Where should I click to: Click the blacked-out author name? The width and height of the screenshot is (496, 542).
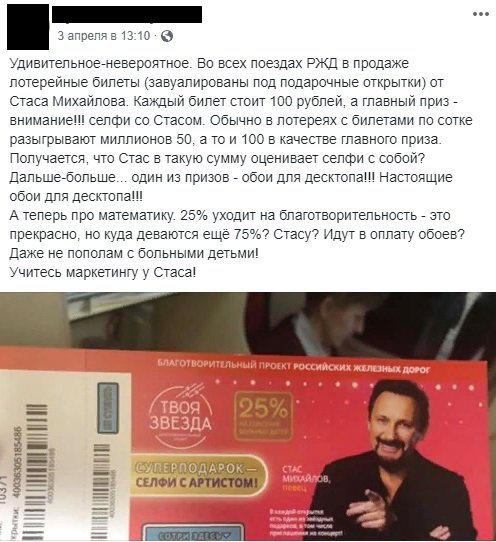127,15
